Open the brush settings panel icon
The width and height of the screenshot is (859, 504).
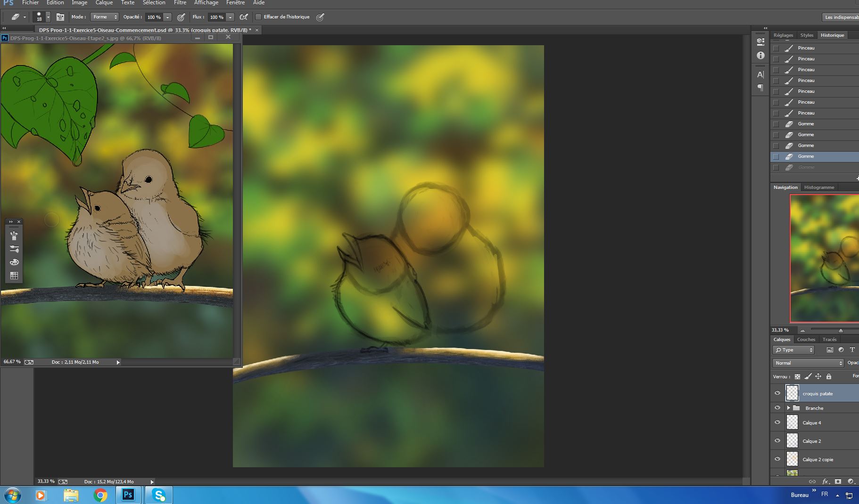[60, 17]
